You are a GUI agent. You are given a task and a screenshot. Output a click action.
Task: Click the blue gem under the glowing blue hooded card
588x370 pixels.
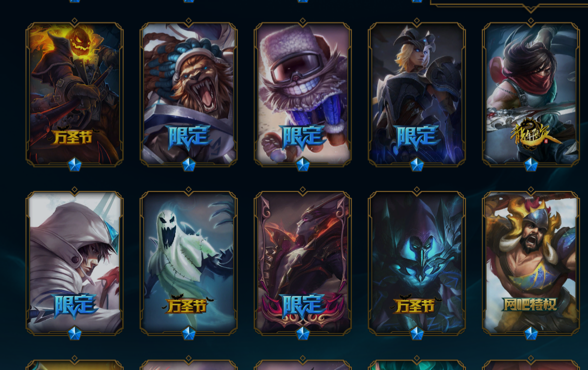point(417,333)
